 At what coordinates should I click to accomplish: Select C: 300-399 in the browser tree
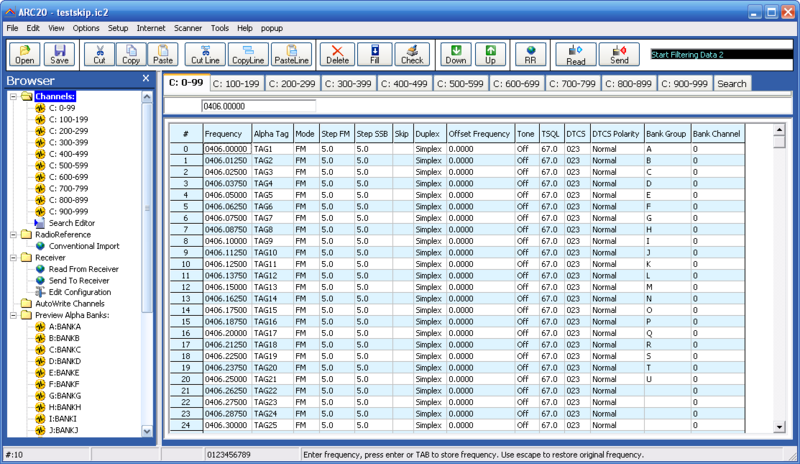[x=68, y=142]
